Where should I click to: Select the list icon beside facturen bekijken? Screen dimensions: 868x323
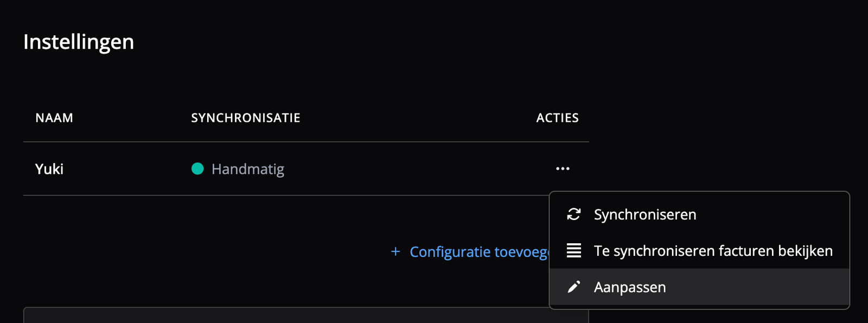(x=573, y=251)
